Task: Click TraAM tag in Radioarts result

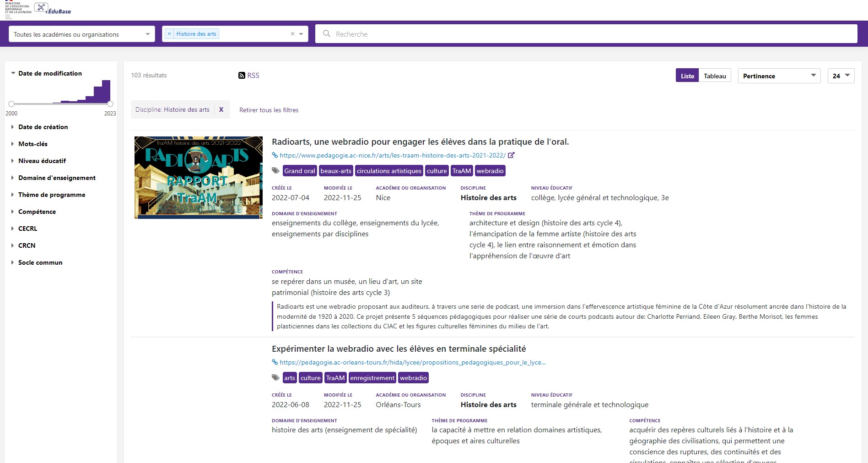Action: 462,171
